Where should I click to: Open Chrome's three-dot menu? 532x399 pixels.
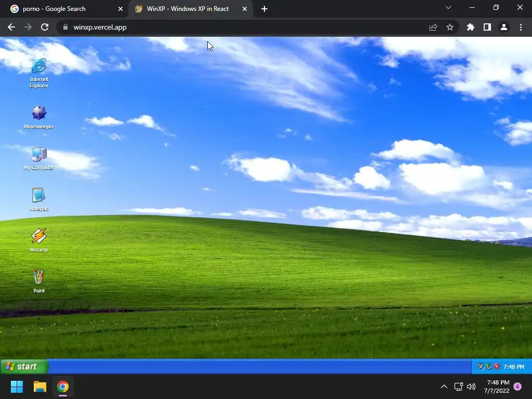tap(521, 27)
